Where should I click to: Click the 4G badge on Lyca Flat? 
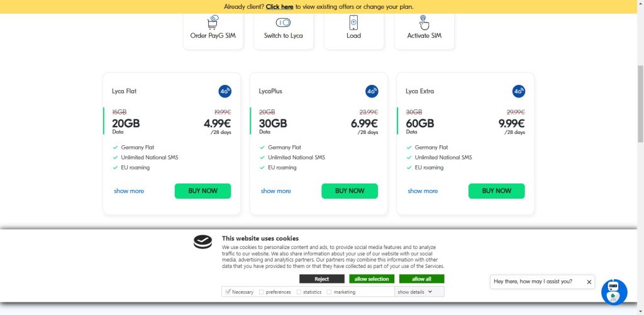(225, 91)
